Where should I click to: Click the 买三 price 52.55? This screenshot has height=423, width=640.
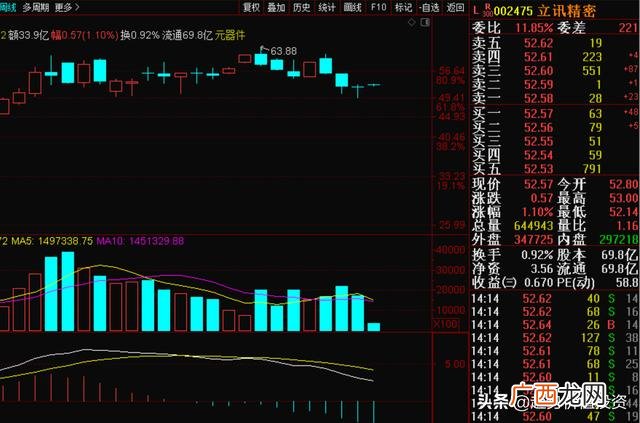(x=539, y=141)
